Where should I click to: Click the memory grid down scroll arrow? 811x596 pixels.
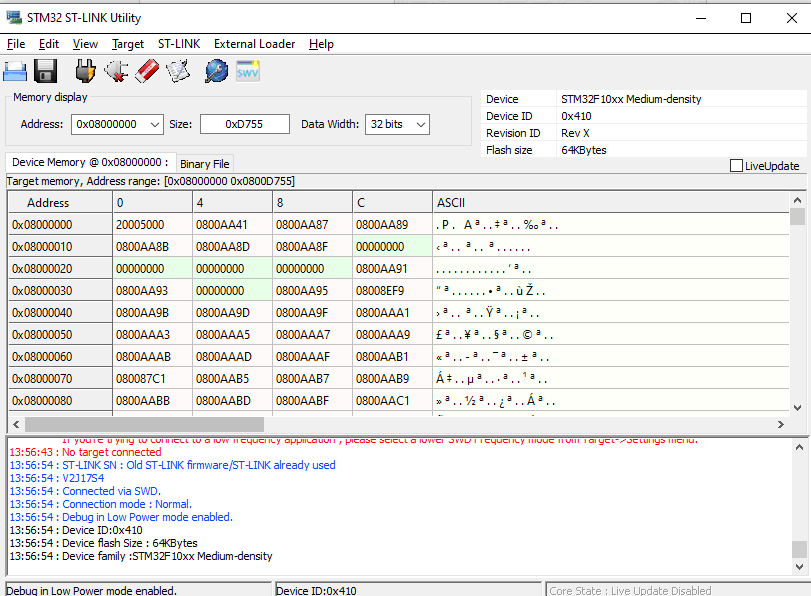click(797, 408)
